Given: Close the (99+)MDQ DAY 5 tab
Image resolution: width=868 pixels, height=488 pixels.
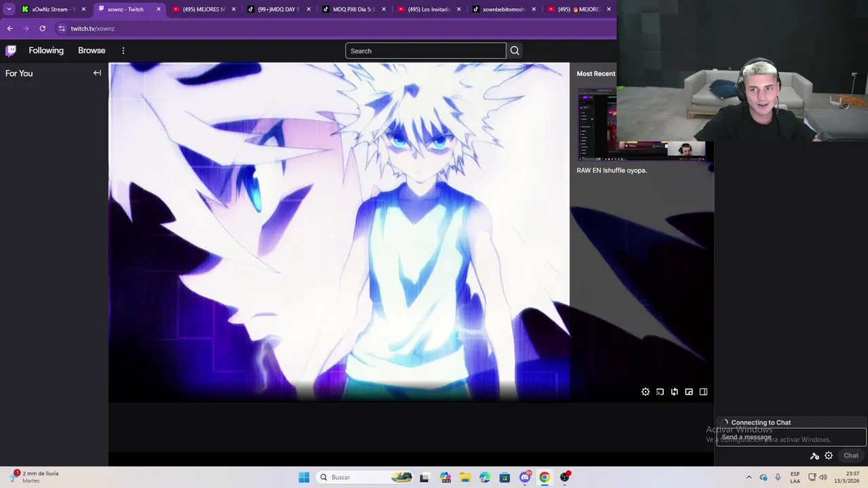Looking at the screenshot, I should click(309, 9).
